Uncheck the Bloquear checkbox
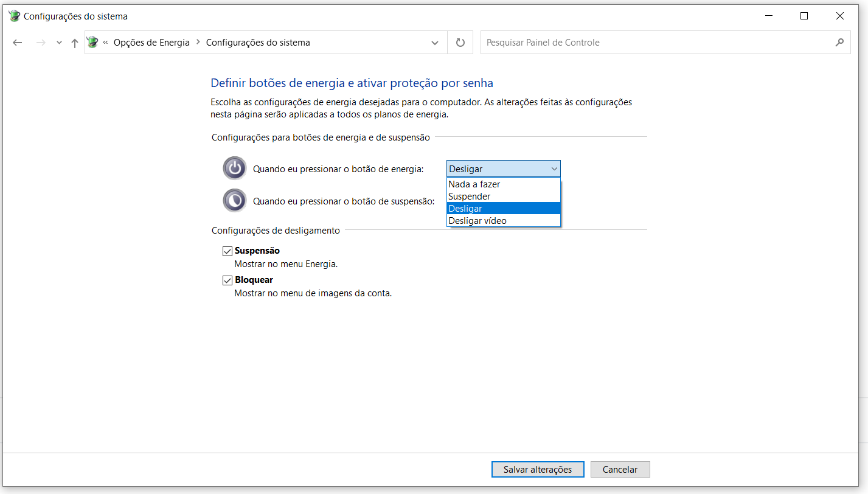The width and height of the screenshot is (868, 494). [227, 280]
